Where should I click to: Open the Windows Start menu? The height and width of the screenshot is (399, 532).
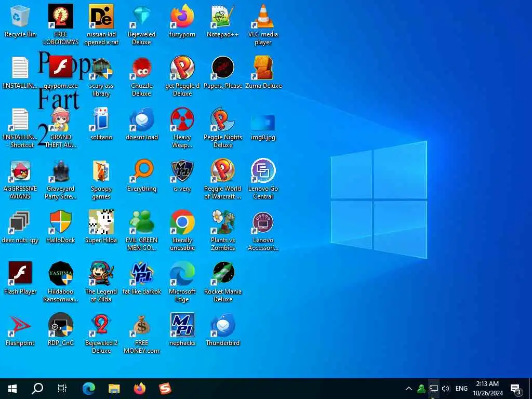click(x=12, y=389)
